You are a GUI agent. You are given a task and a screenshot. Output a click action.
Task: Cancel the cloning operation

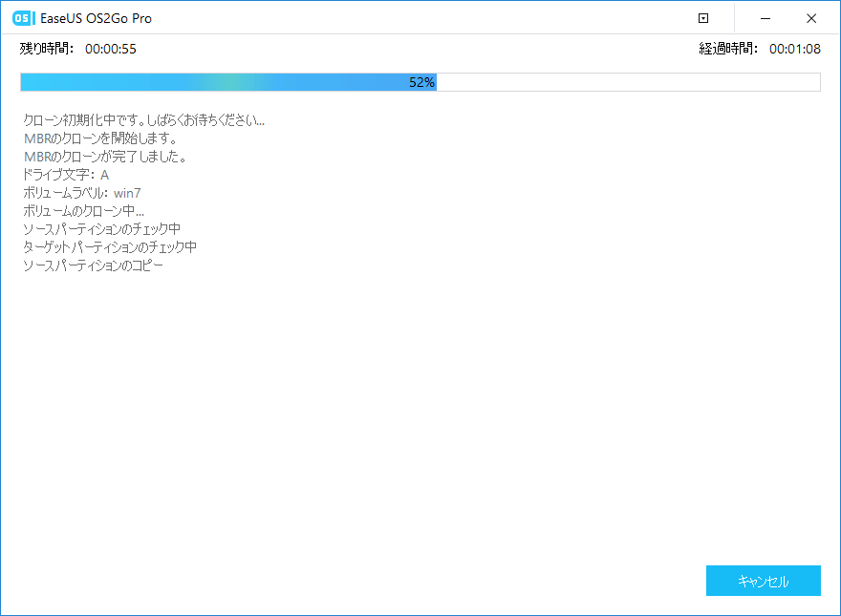coord(763,580)
